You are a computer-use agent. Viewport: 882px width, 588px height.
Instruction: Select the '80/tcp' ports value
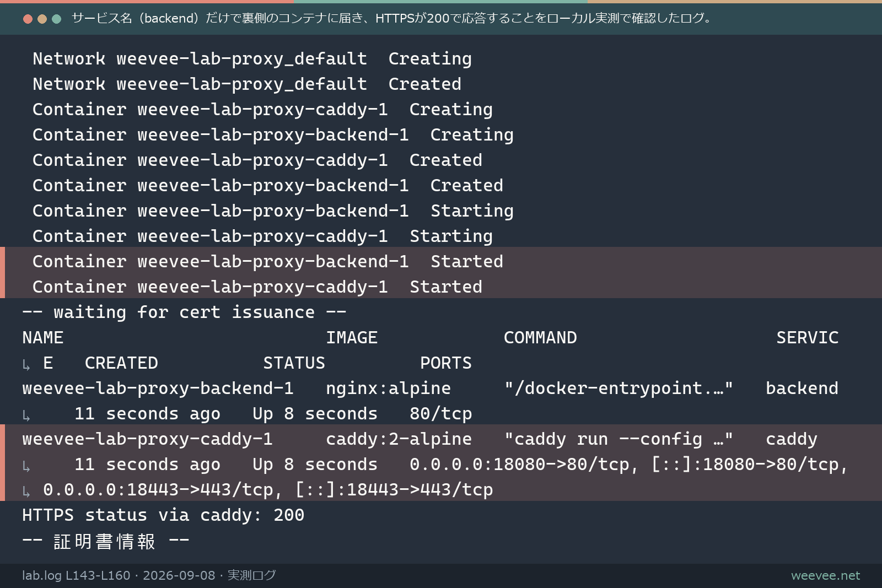[440, 413]
